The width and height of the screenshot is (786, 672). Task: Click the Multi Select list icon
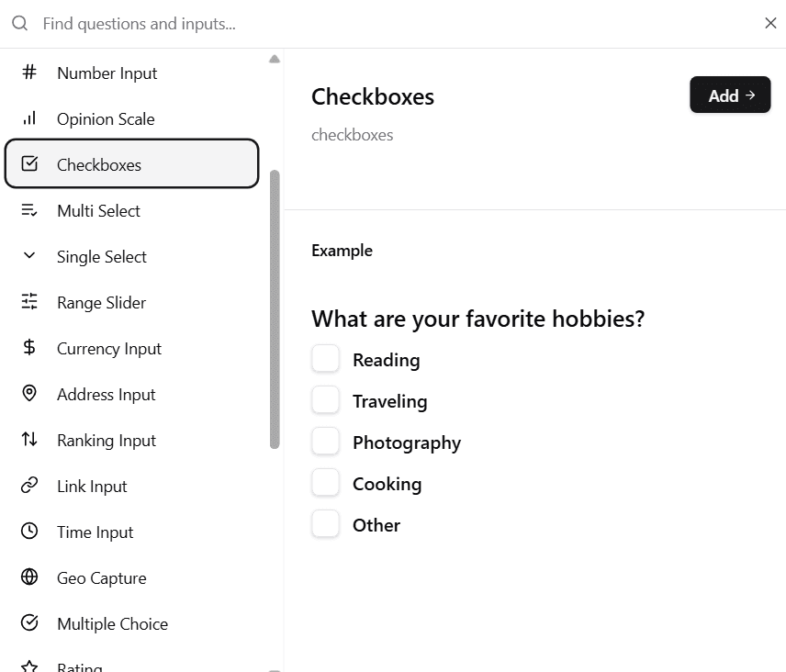coord(28,210)
